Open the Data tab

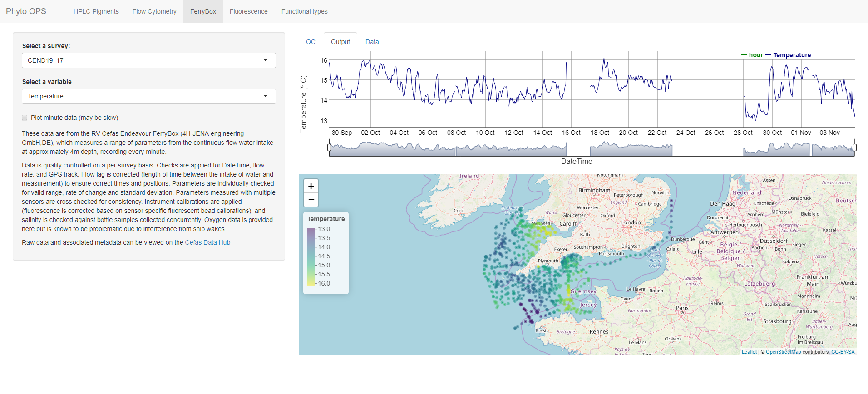click(x=372, y=42)
